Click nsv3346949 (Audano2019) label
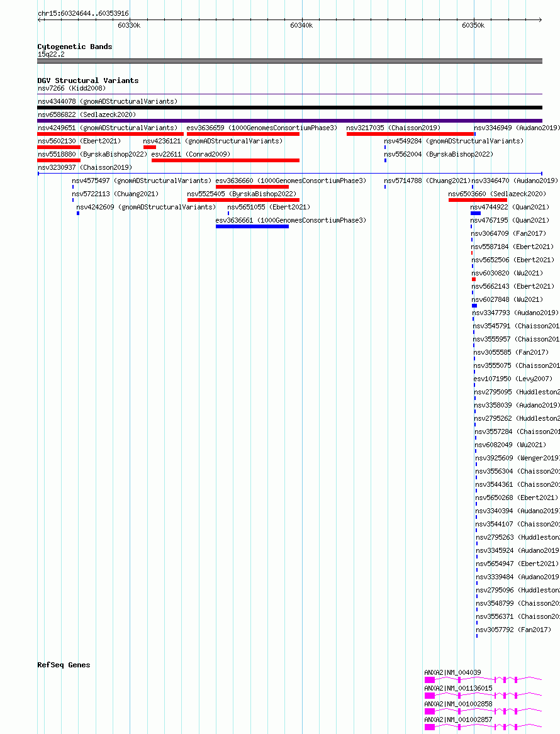 point(517,128)
